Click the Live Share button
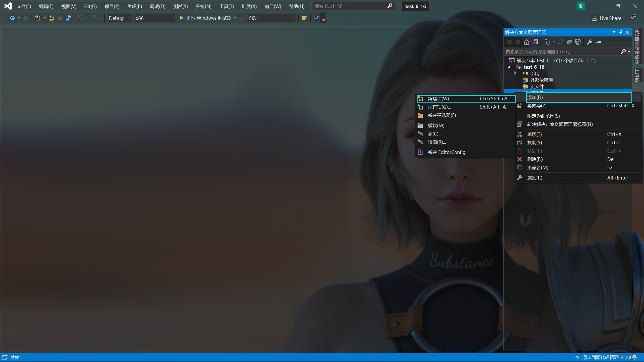This screenshot has width=644, height=362. 607,18
